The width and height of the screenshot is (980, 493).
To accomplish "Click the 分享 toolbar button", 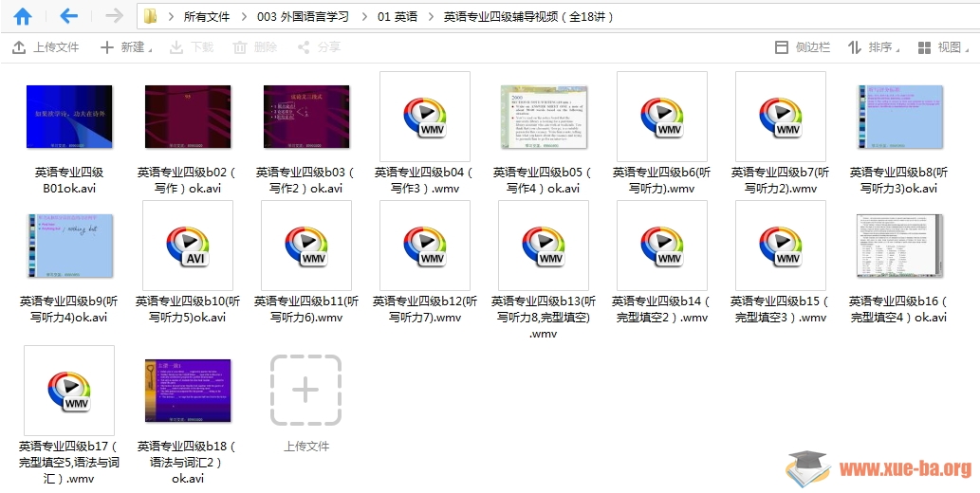I will coord(319,46).
